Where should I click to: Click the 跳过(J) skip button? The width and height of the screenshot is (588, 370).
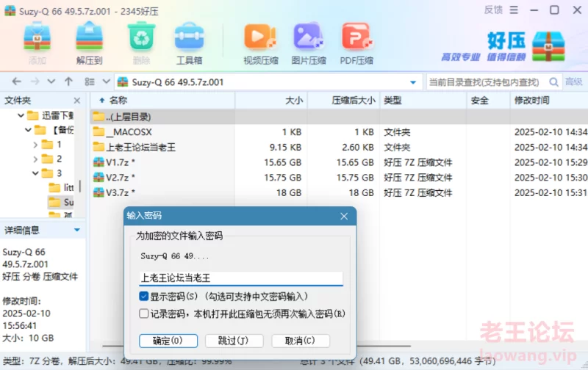tap(234, 341)
